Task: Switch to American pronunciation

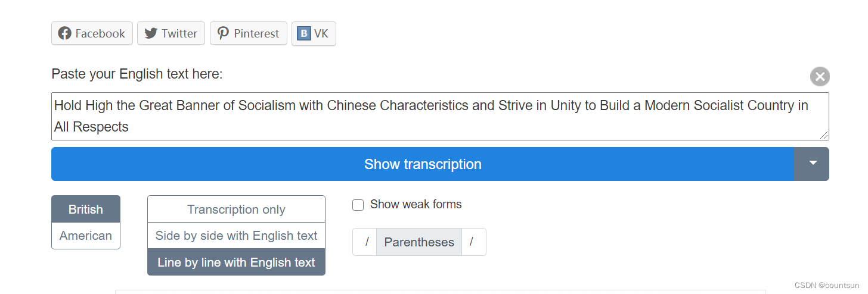Action: click(x=86, y=236)
